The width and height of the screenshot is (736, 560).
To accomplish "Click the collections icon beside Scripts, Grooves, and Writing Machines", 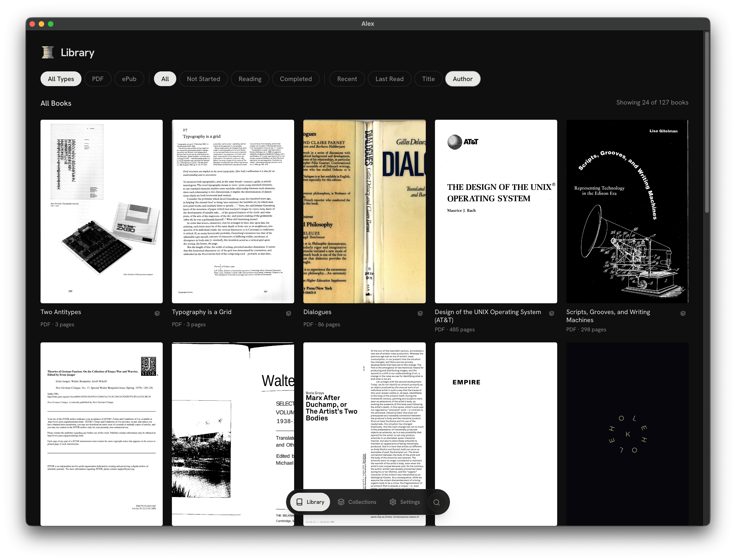I will coord(683,313).
